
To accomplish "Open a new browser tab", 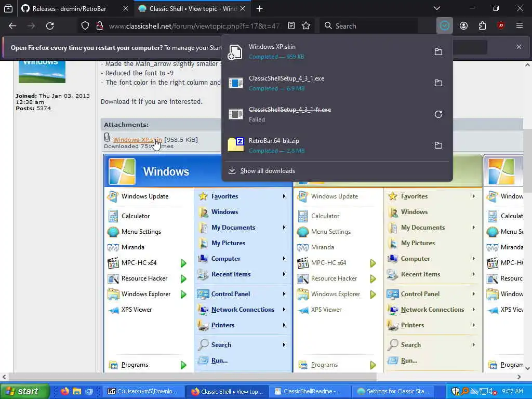I will 260,8.
